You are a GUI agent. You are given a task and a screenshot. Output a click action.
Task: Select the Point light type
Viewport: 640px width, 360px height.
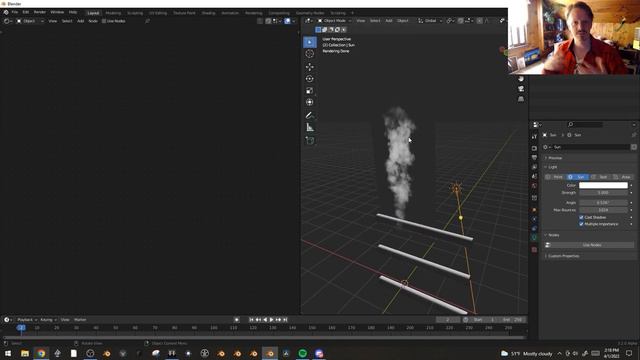coord(556,177)
